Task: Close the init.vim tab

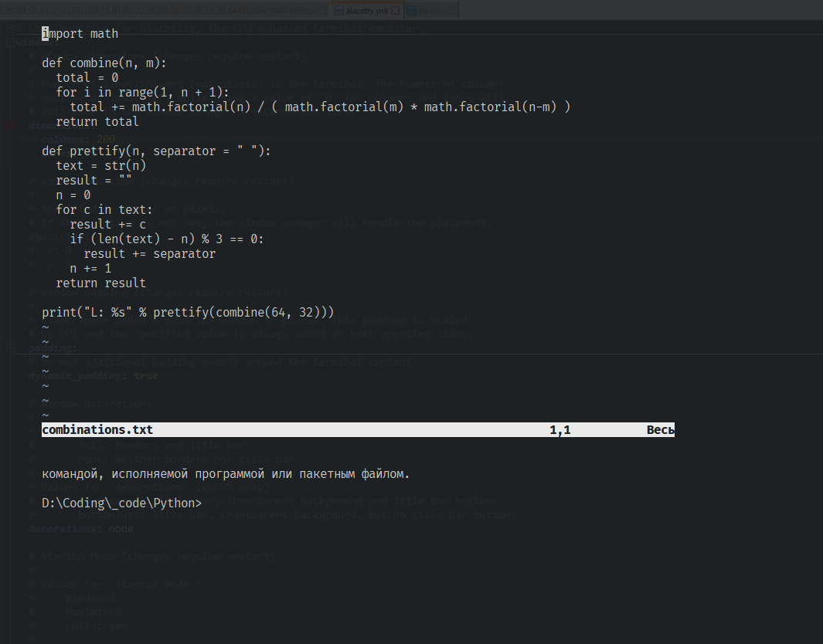Action: click(x=451, y=11)
